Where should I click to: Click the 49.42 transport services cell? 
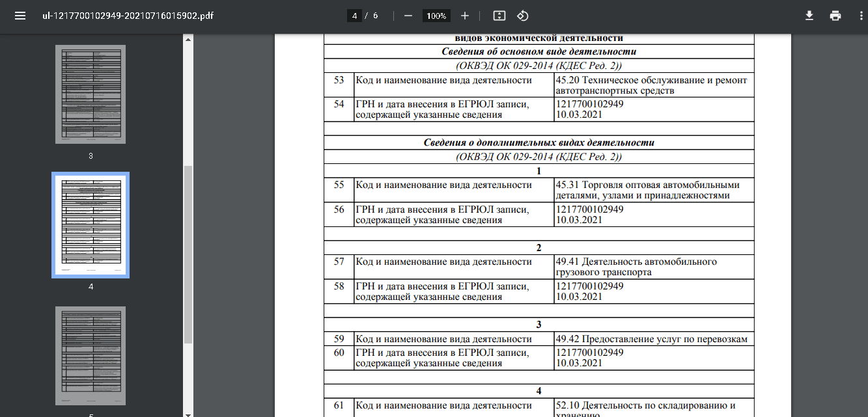pyautogui.click(x=651, y=339)
